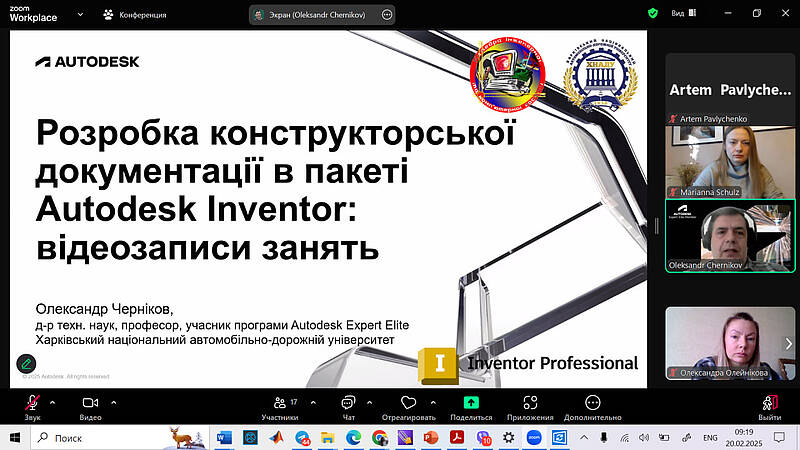Open the Чат chat panel
800x450 pixels.
(x=348, y=408)
